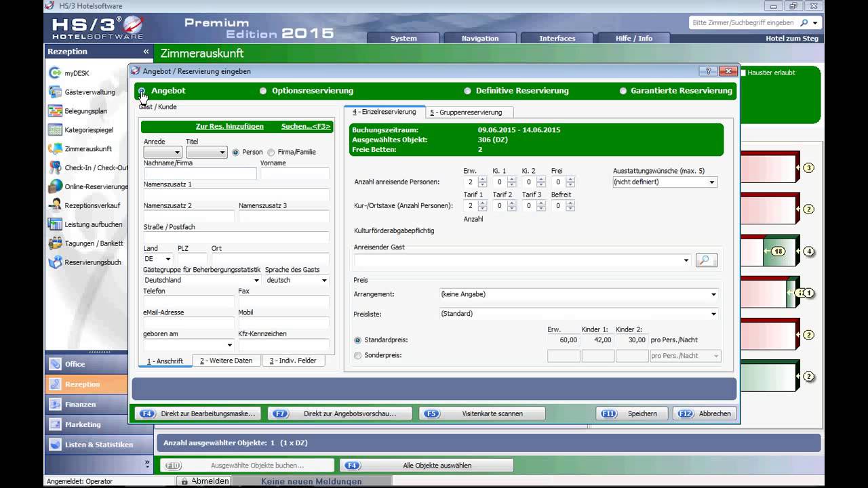The height and width of the screenshot is (488, 868).
Task: Click the Suchen...<F3> link
Action: click(x=307, y=127)
